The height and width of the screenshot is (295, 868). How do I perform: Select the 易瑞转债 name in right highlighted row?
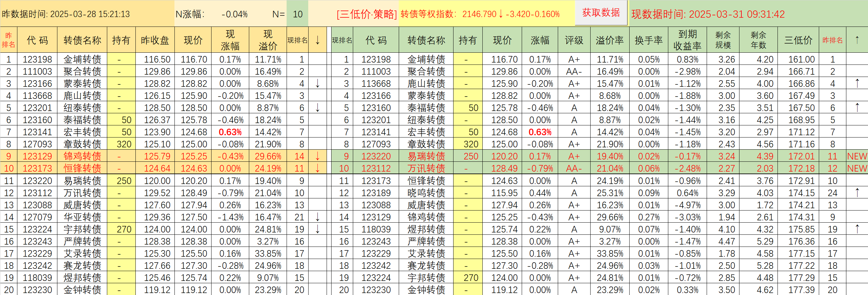426,156
